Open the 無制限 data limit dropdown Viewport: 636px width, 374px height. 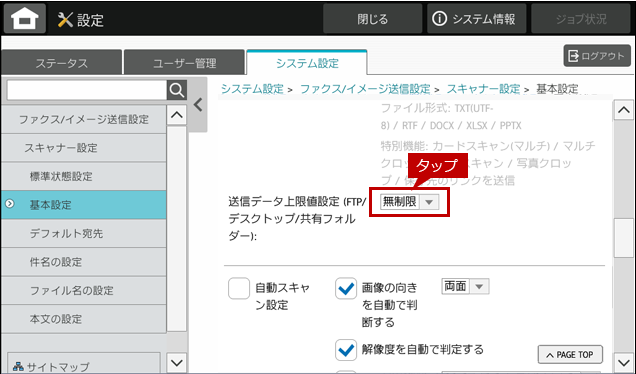click(x=409, y=202)
